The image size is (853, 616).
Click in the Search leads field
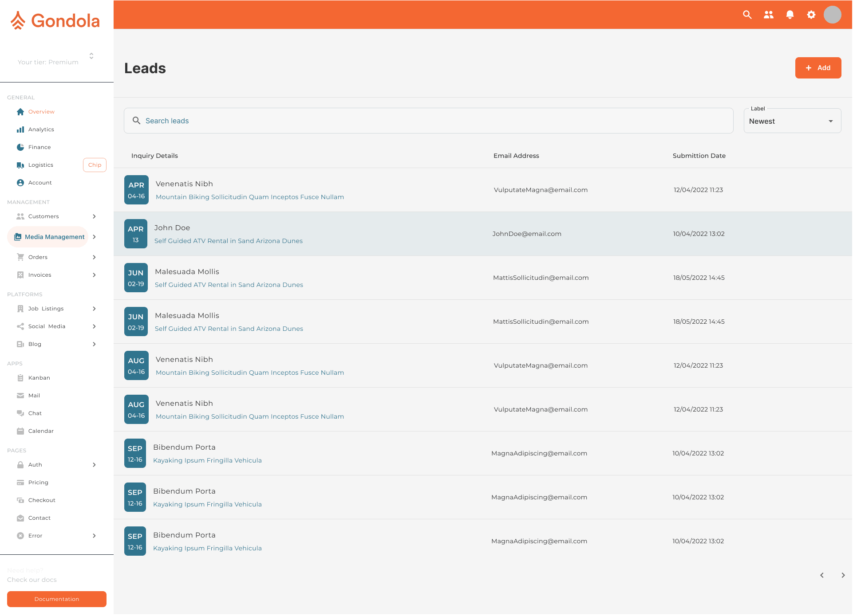[x=429, y=121]
